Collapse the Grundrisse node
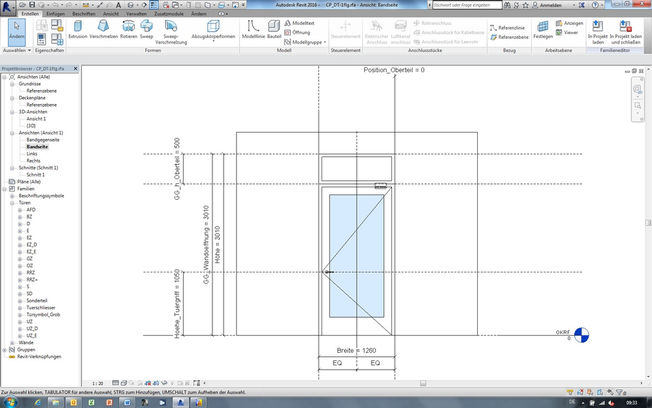The image size is (652, 408). [x=12, y=84]
